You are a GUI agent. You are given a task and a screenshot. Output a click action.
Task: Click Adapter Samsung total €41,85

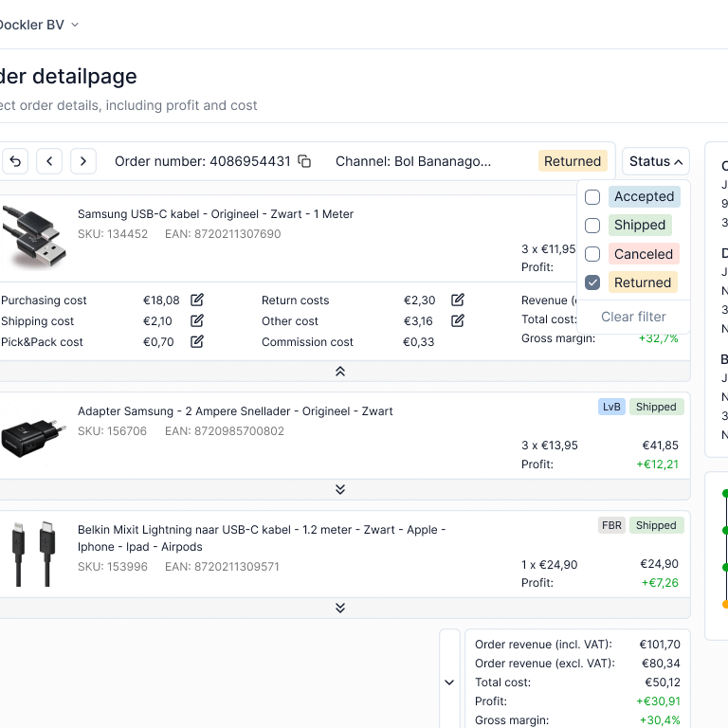point(660,446)
